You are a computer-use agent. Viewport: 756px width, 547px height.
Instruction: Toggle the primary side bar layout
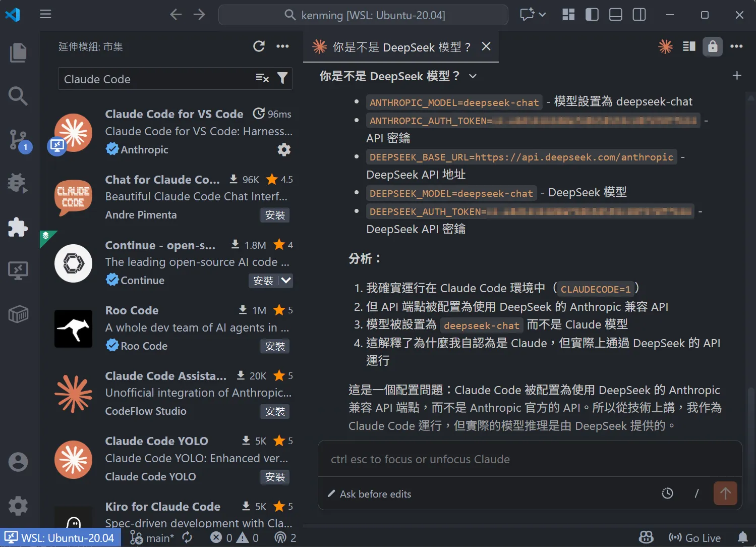pos(592,15)
